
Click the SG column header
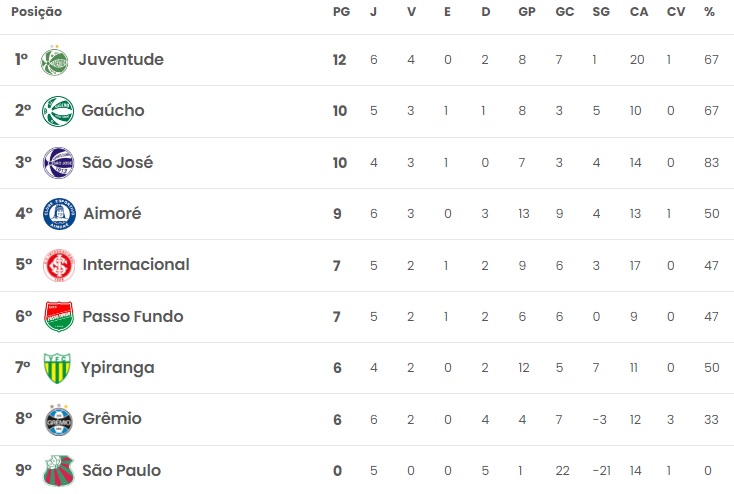click(600, 12)
